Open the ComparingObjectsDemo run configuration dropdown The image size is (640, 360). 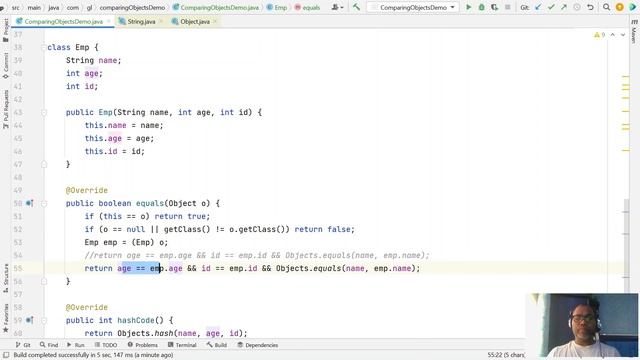click(x=413, y=7)
